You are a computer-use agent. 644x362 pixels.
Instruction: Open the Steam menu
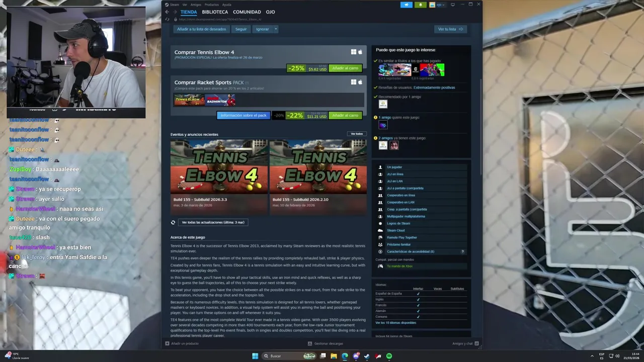[174, 5]
